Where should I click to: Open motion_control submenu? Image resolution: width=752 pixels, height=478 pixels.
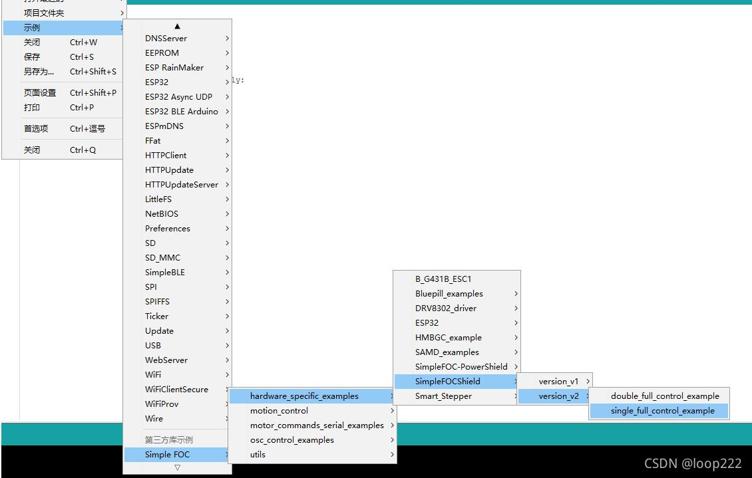pos(312,411)
